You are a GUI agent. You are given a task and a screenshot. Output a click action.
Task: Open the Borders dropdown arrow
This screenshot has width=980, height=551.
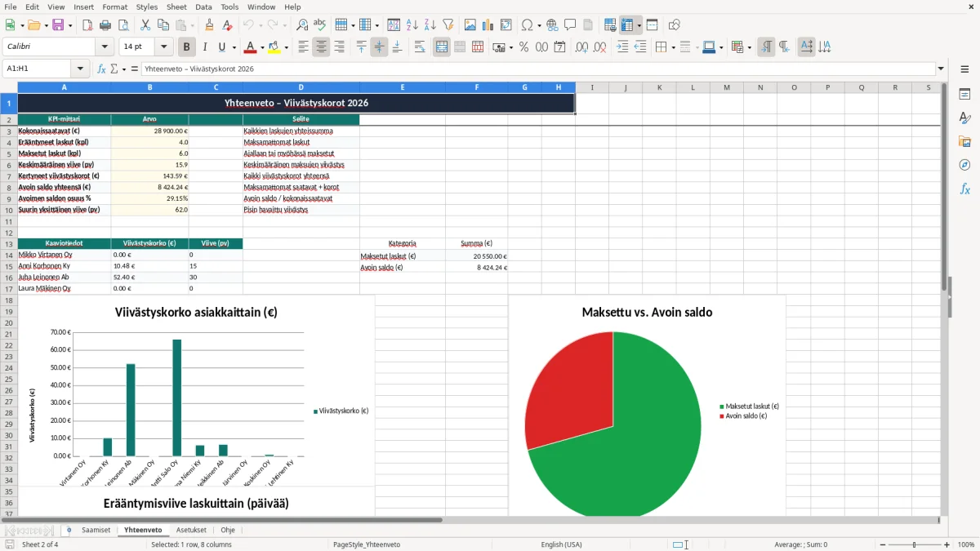[673, 47]
